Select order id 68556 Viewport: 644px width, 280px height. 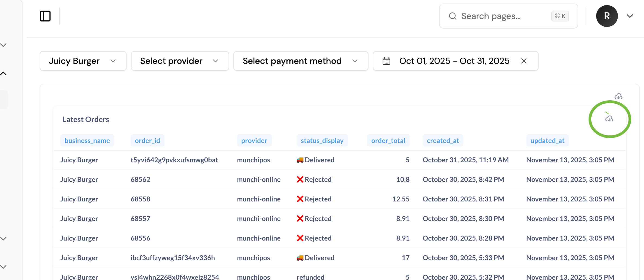(x=140, y=238)
